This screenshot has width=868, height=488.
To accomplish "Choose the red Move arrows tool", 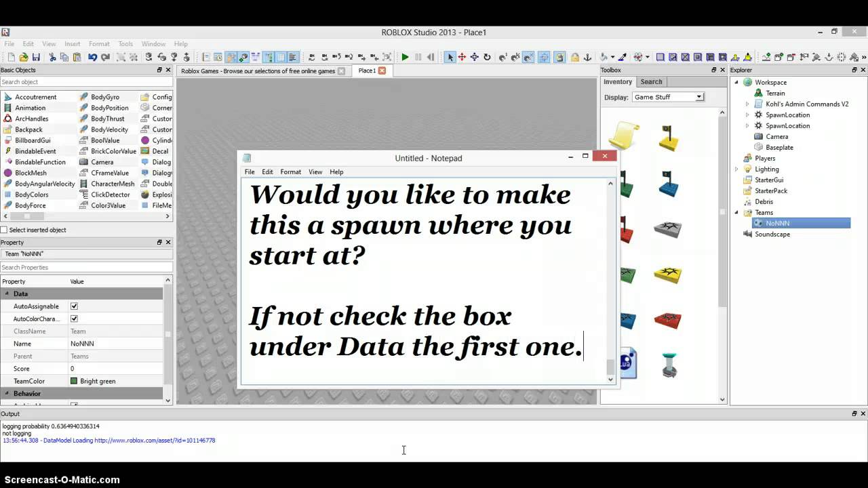I will [x=462, y=57].
